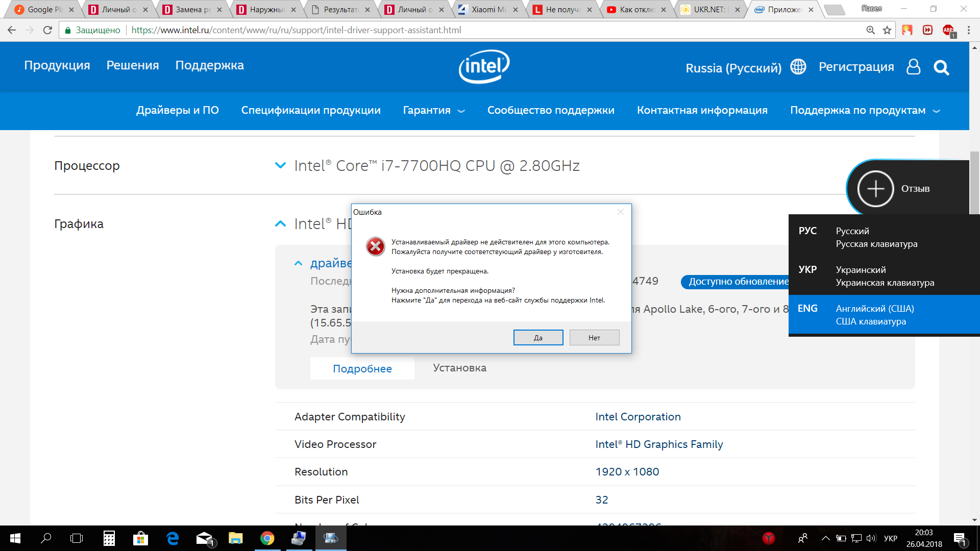The width and height of the screenshot is (980, 551).
Task: Expand Гарантия dropdown menu
Action: pyautogui.click(x=434, y=110)
